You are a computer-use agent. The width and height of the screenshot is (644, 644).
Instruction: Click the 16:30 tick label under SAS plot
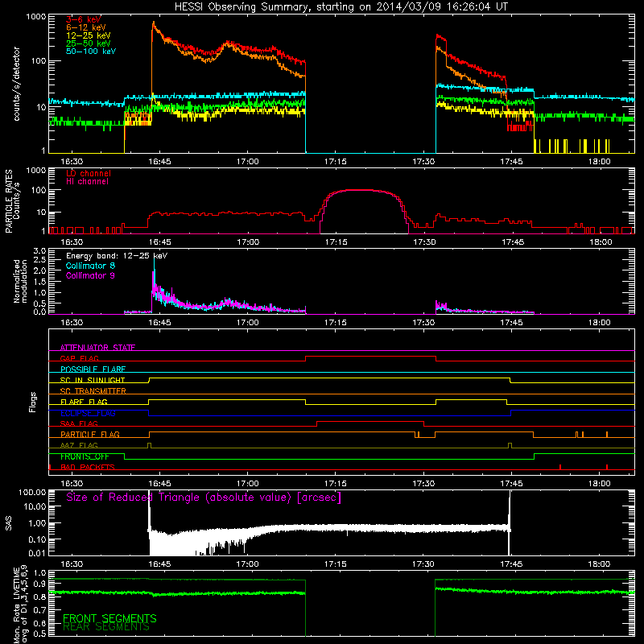click(x=72, y=564)
